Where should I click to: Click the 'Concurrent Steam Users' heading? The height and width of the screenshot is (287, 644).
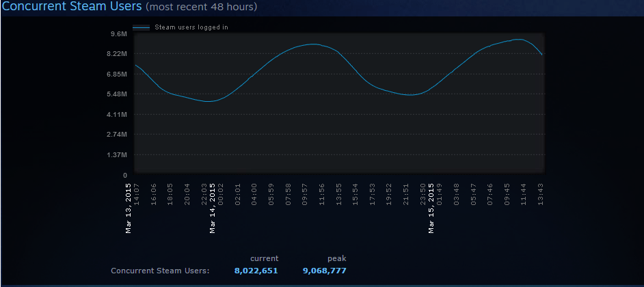[72, 7]
